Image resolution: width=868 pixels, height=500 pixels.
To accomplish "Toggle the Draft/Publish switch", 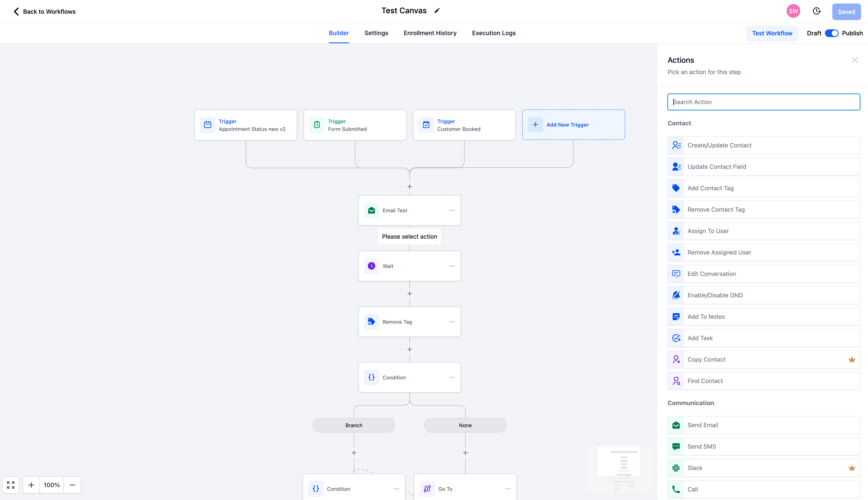I will 831,33.
